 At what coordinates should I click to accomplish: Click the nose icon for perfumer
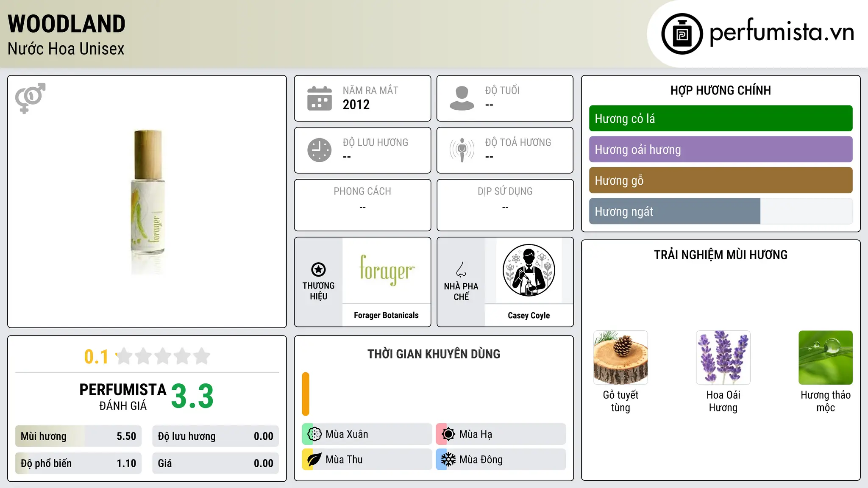tap(461, 269)
